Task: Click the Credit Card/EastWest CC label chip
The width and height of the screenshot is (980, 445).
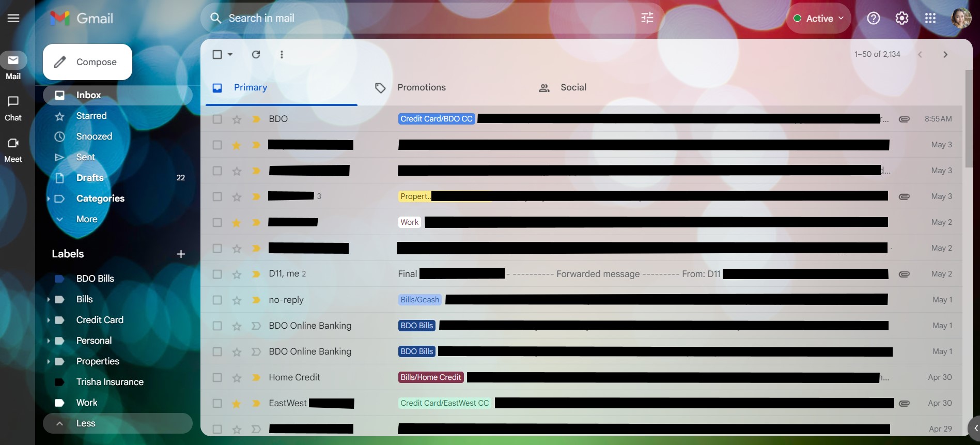Action: coord(445,403)
